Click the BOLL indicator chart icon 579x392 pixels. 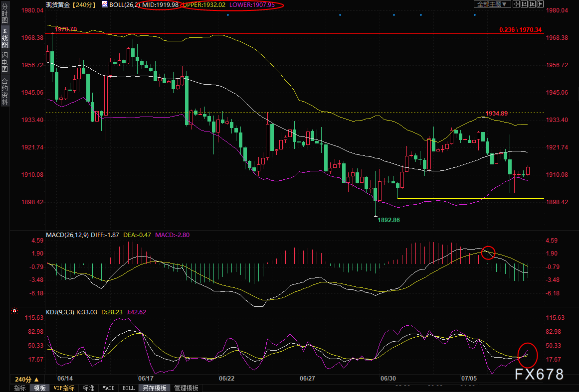coord(105,4)
